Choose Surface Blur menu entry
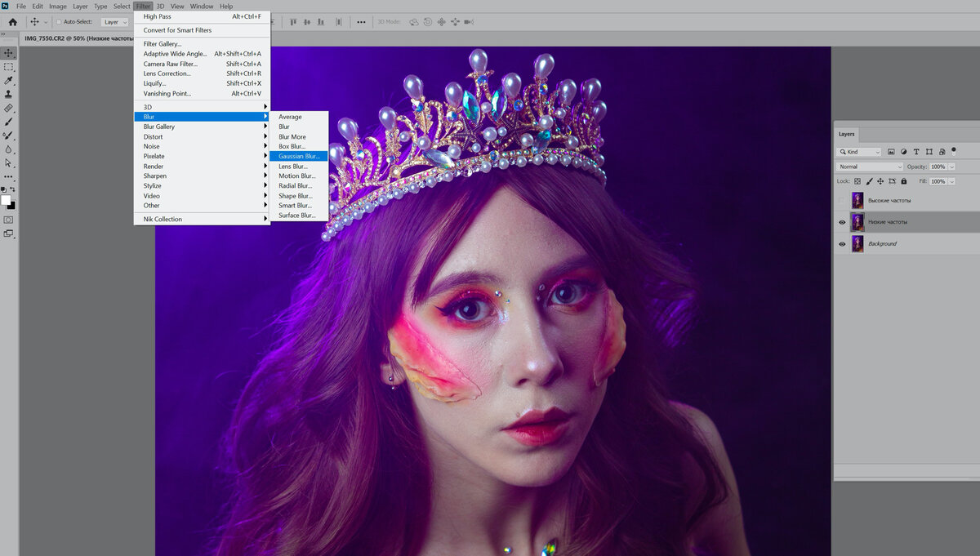The width and height of the screenshot is (980, 556). [x=298, y=216]
